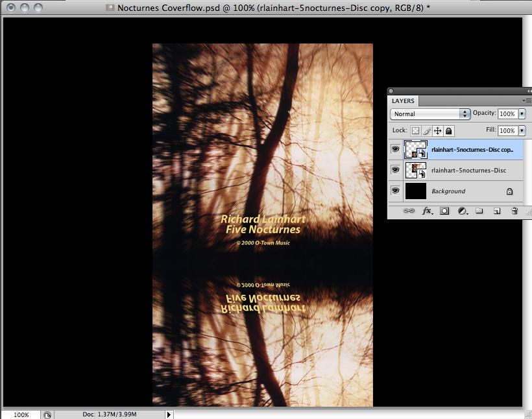This screenshot has width=532, height=419.
Task: Open the layer style fx menu
Action: pos(428,211)
